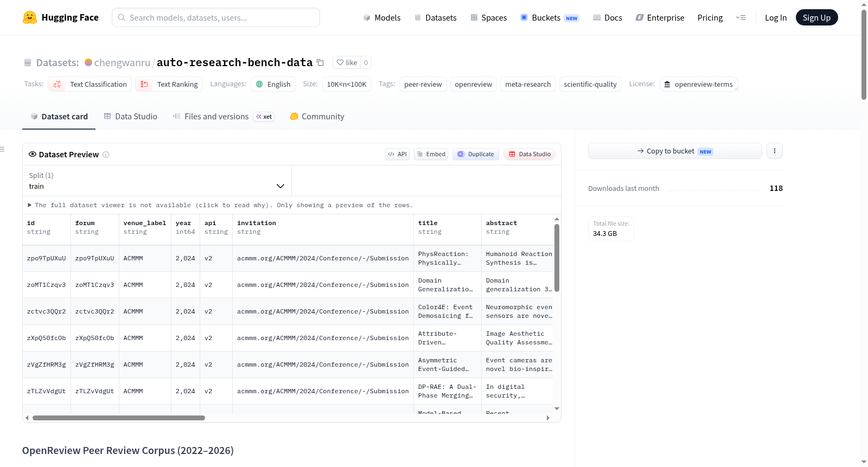Click the Dataset Preview info icon
Screen dimensions: 868x467
pos(106,155)
